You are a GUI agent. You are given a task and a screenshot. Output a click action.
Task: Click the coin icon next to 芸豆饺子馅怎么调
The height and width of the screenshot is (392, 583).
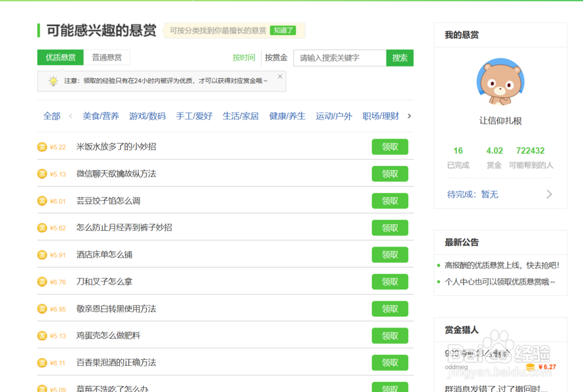coord(41,200)
